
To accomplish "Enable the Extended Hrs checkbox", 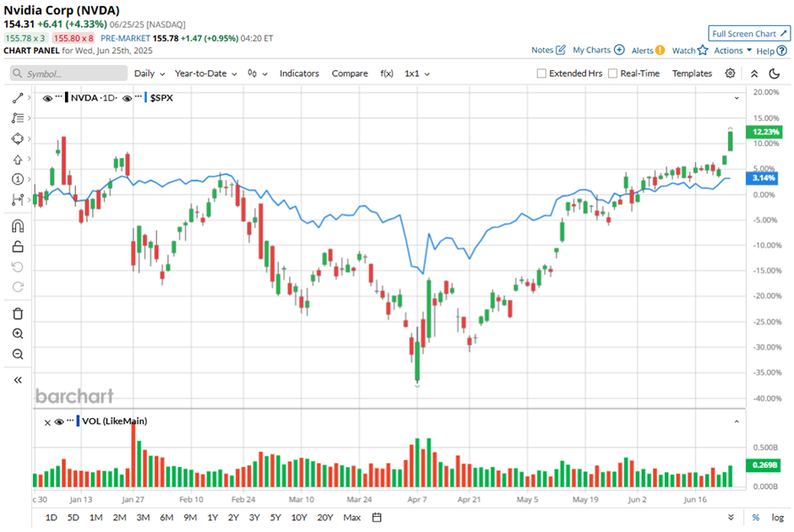I will [x=541, y=73].
